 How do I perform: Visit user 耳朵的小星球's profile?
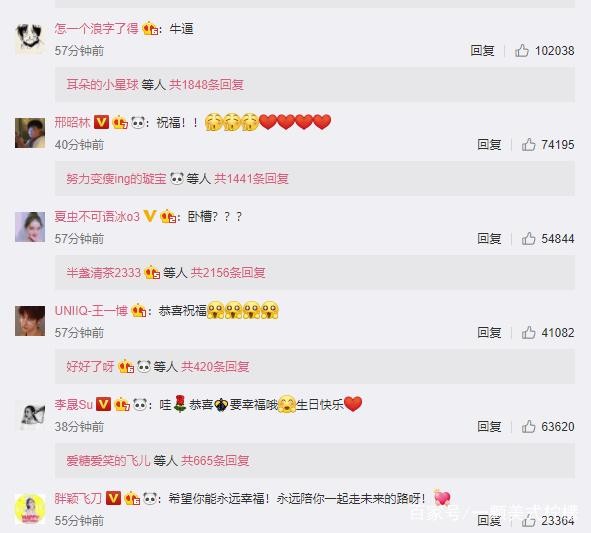[103, 84]
